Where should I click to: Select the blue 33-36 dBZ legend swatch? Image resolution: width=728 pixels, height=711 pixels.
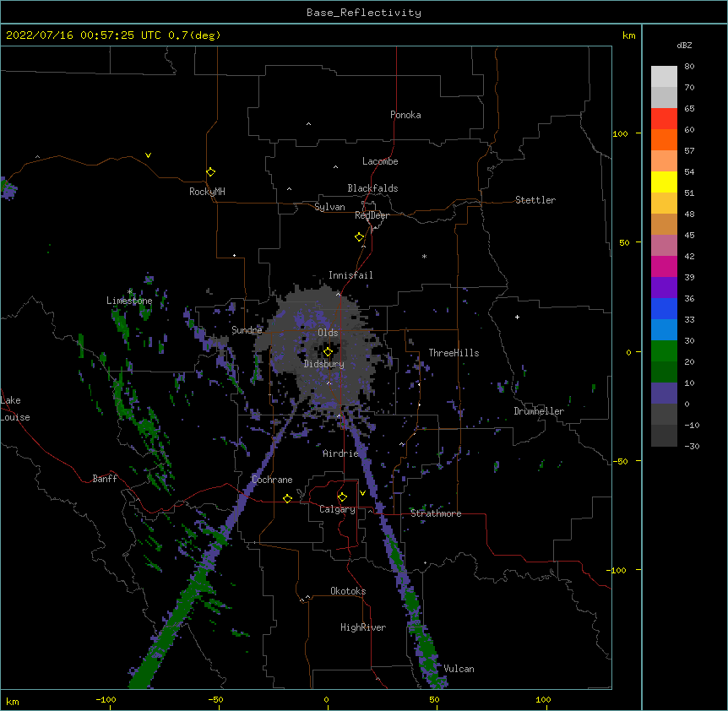pos(664,308)
